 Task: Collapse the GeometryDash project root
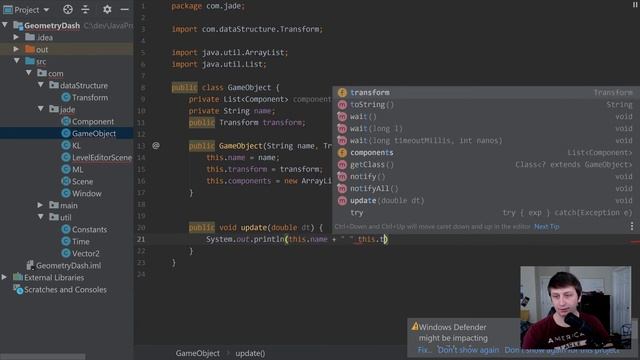click(x=5, y=25)
